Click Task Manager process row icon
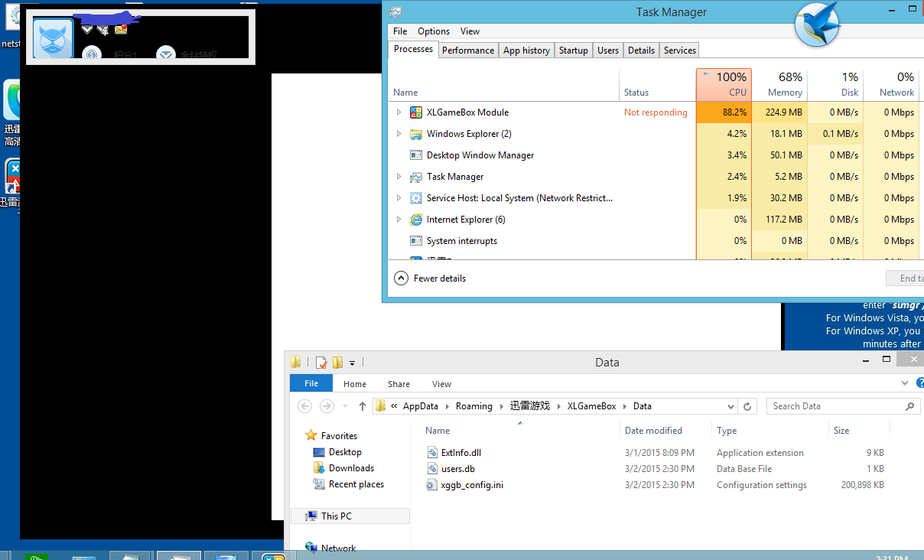Viewport: 924px width, 560px height. (416, 177)
